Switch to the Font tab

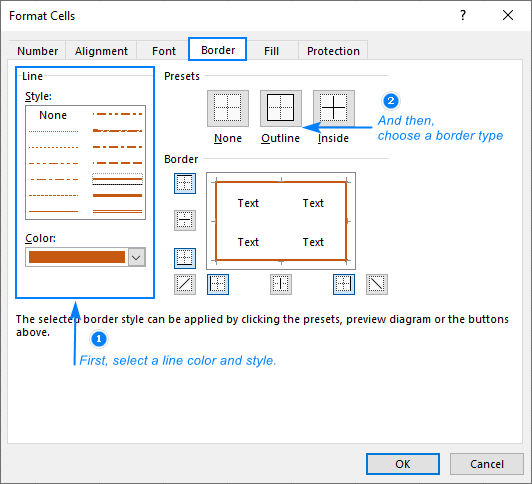[x=164, y=51]
